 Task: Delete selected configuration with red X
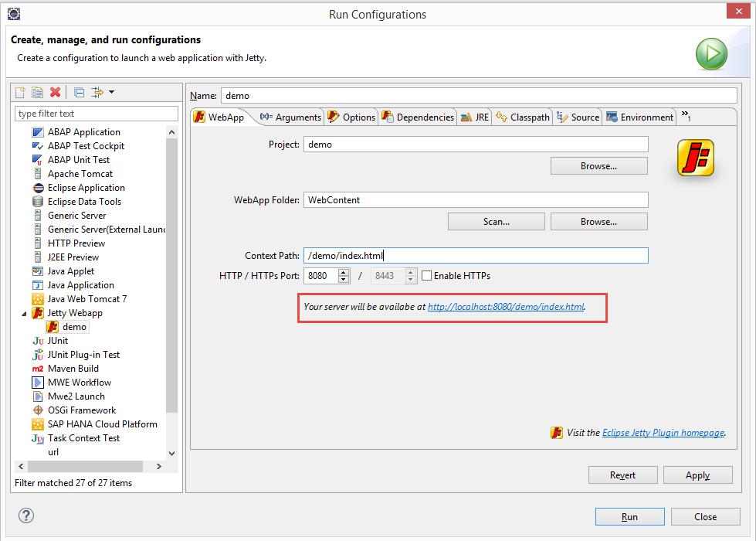coord(55,92)
